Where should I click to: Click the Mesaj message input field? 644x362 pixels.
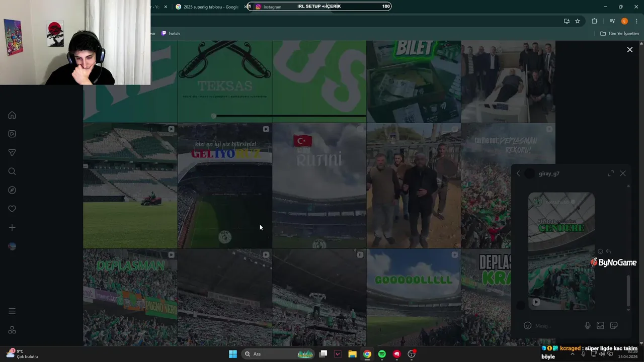click(556, 326)
